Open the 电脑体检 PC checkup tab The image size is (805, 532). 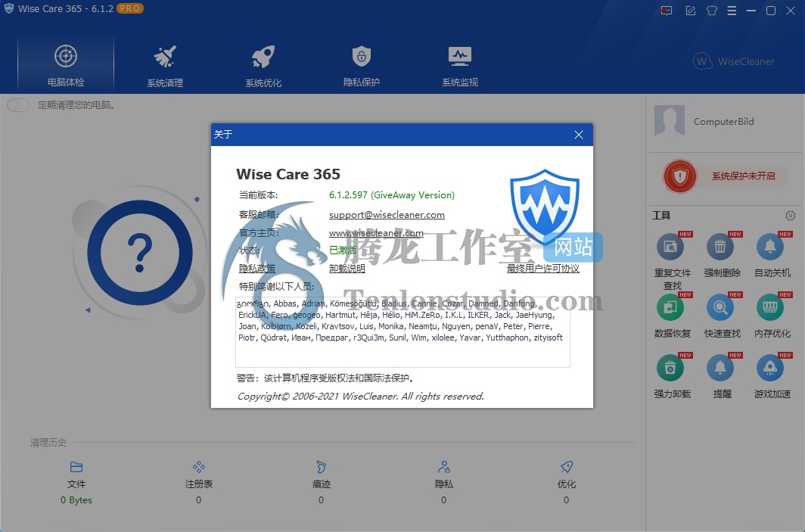point(66,64)
